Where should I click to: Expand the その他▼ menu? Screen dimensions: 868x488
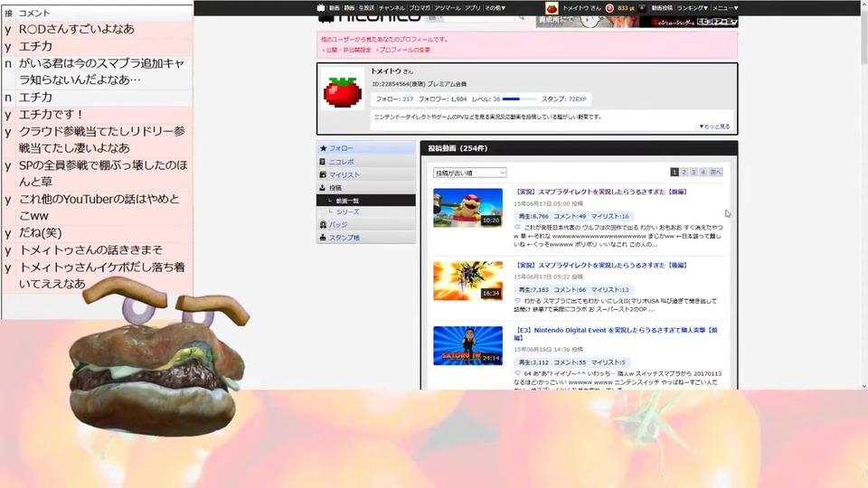coord(495,8)
